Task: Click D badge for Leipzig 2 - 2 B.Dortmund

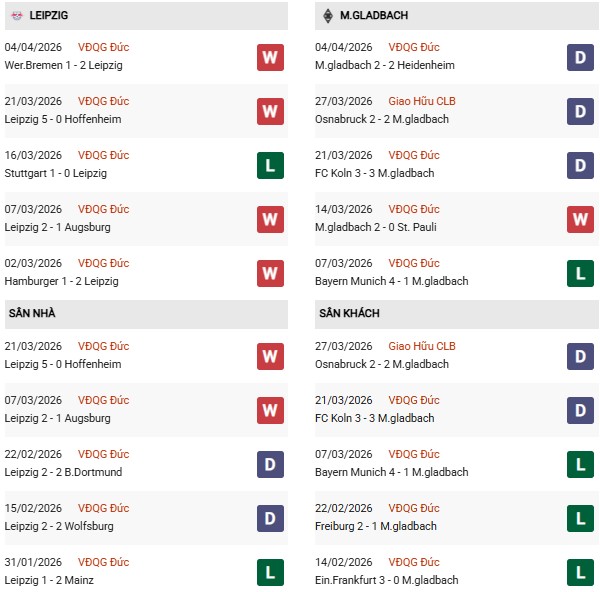Action: [x=270, y=464]
